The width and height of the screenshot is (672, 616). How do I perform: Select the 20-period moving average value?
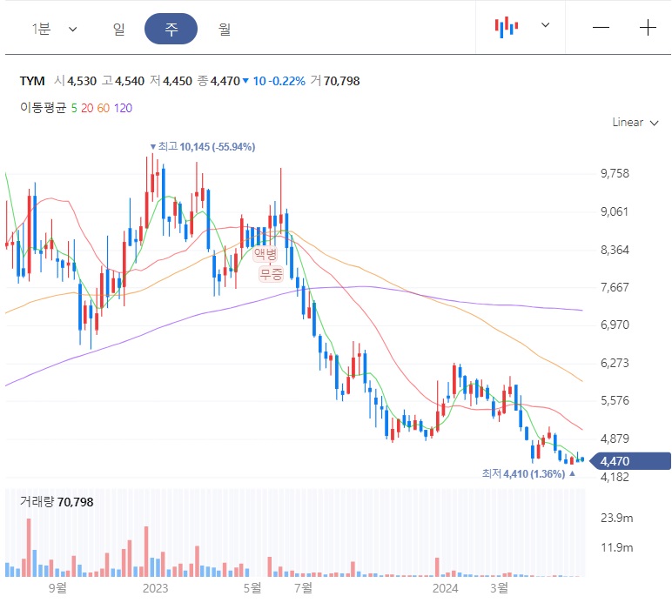(x=87, y=108)
